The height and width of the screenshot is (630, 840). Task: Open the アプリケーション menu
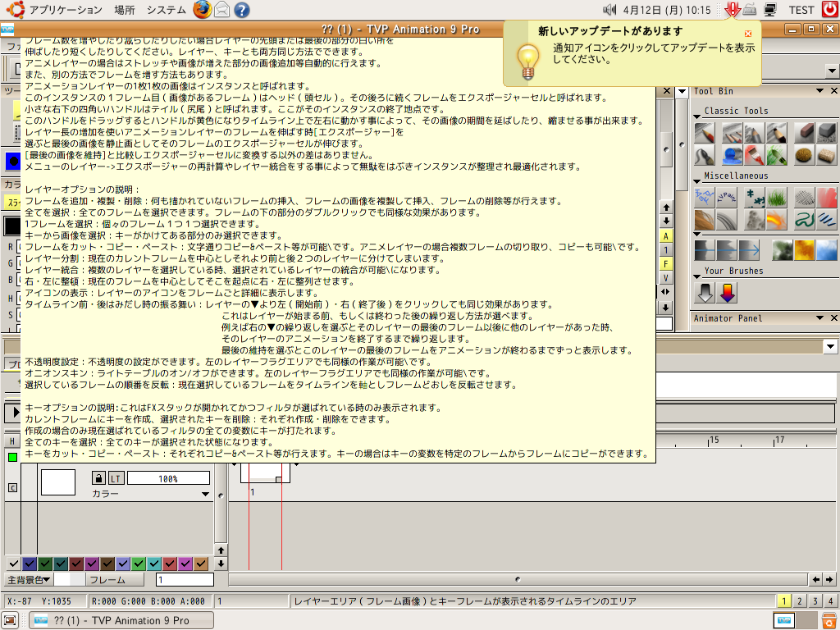(66, 10)
